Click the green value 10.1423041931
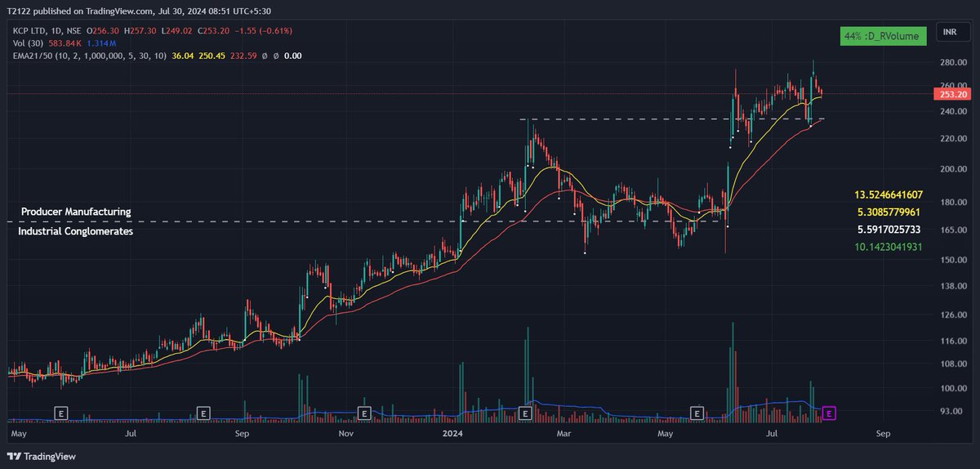This screenshot has width=980, height=469. pos(889,246)
